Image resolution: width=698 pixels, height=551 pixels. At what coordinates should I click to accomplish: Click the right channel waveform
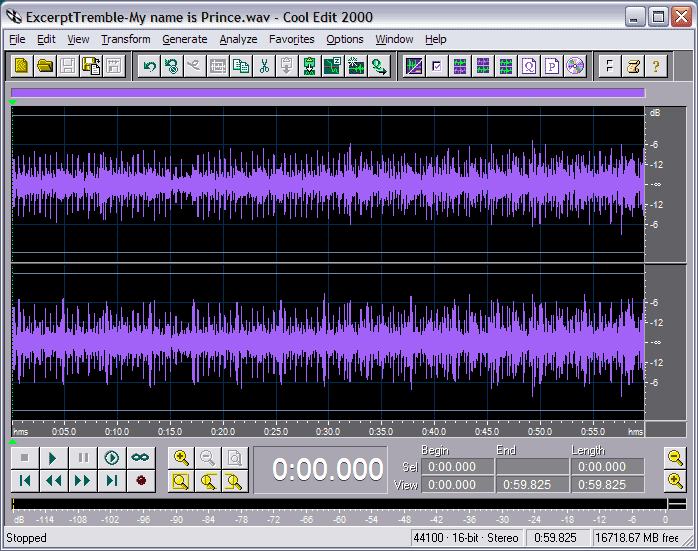pos(328,342)
